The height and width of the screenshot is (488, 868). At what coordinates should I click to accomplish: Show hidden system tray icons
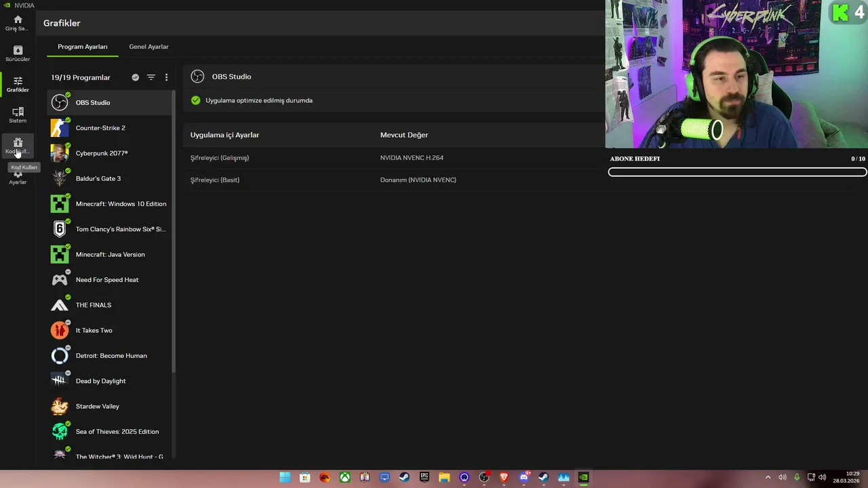(768, 477)
